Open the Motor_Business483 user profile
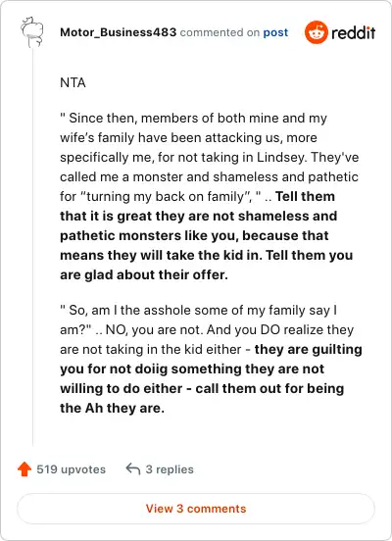392x541 pixels. pyautogui.click(x=118, y=32)
